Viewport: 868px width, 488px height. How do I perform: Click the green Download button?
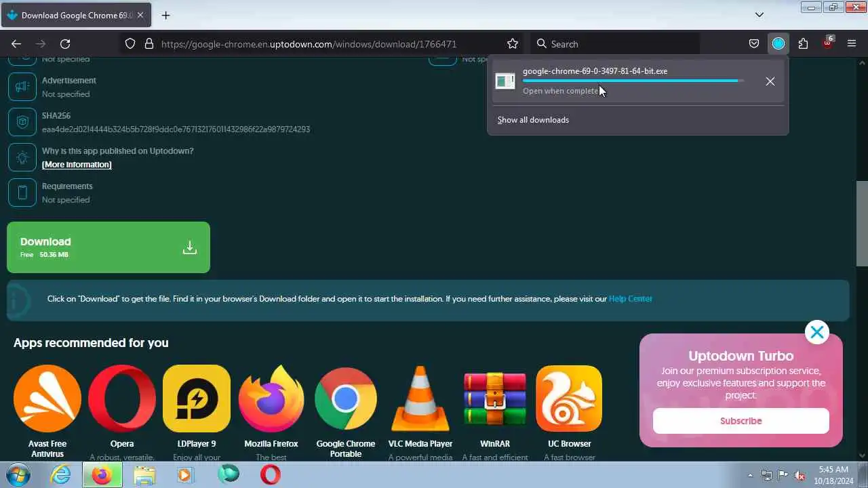(108, 247)
